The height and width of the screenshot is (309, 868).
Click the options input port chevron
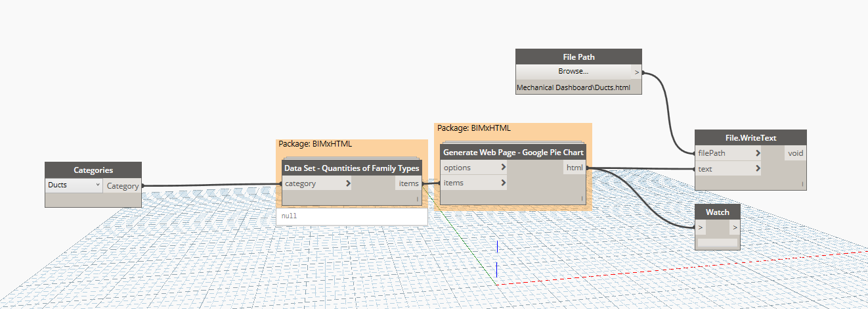pyautogui.click(x=504, y=168)
